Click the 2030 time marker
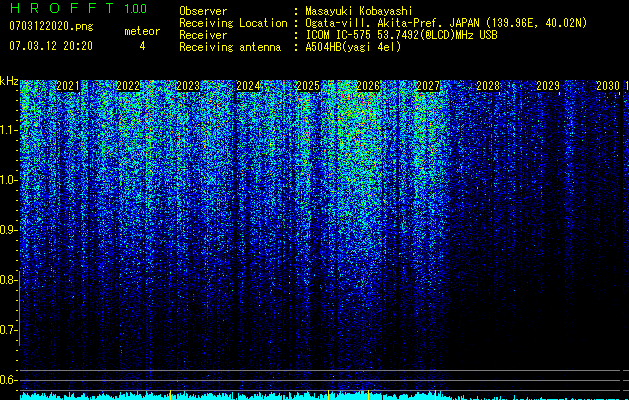The width and height of the screenshot is (629, 400). [608, 86]
